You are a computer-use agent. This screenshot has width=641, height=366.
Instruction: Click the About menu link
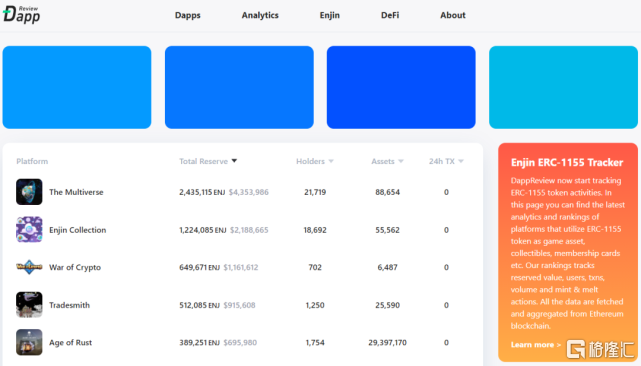(x=453, y=15)
